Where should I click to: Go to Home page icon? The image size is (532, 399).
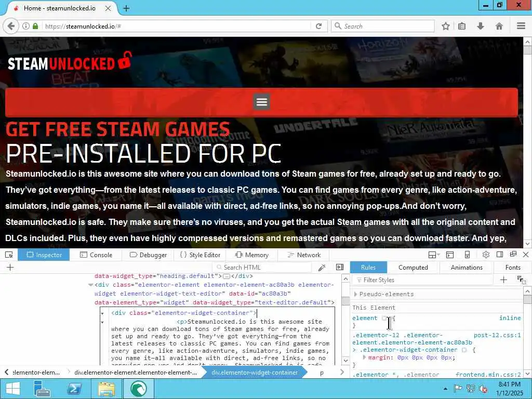coord(499,26)
